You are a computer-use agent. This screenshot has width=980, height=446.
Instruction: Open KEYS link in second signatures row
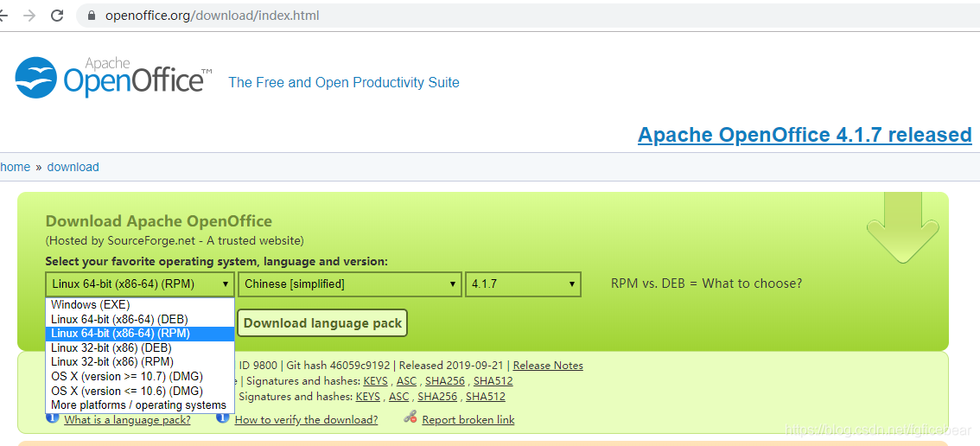click(x=367, y=397)
